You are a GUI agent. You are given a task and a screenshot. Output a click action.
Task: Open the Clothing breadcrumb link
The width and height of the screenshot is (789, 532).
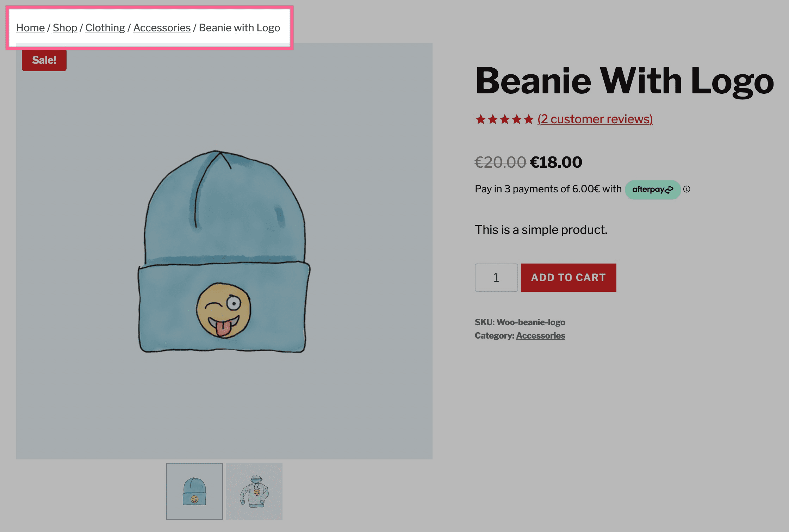point(105,28)
